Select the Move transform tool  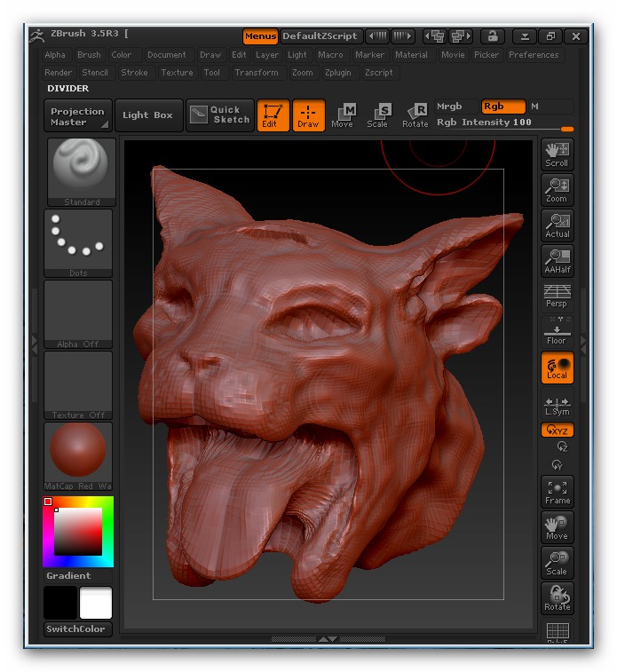(x=343, y=115)
